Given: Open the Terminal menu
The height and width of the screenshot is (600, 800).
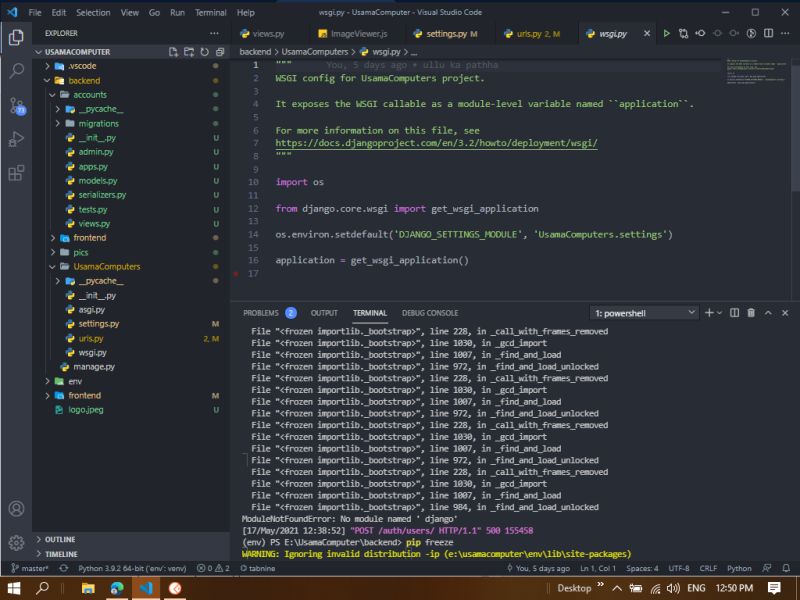Looking at the screenshot, I should [209, 13].
